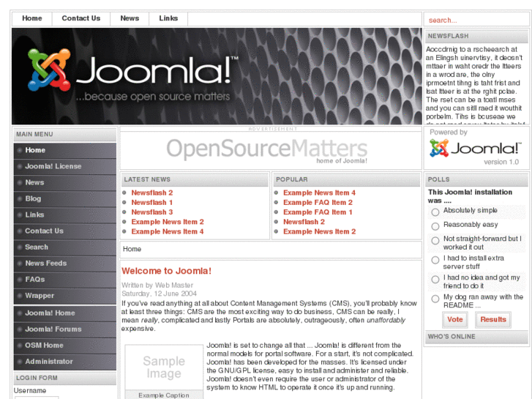The height and width of the screenshot is (399, 532).
Task: Open Newsflash 2 in Latest News
Action: click(152, 193)
